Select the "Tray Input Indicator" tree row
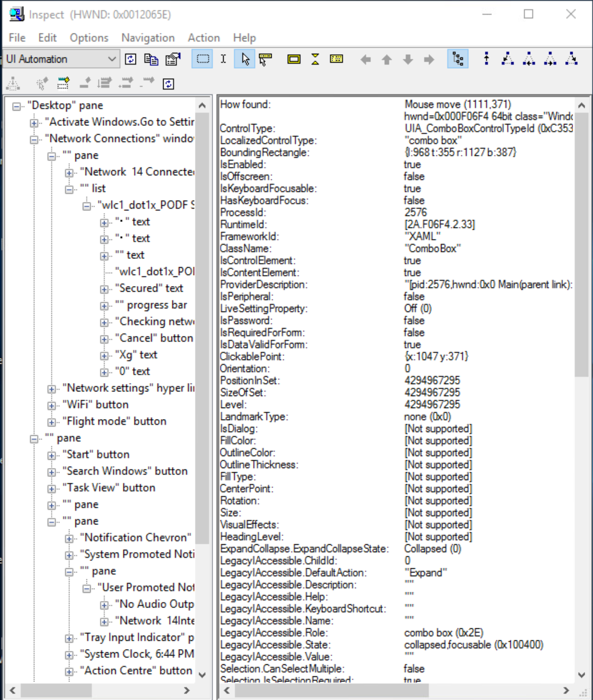 click(x=137, y=637)
